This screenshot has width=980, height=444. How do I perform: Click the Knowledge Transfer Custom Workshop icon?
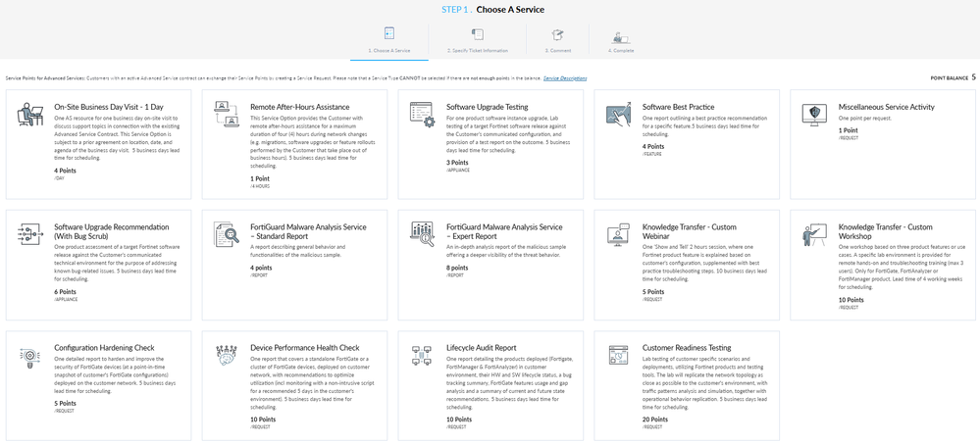coord(814,234)
